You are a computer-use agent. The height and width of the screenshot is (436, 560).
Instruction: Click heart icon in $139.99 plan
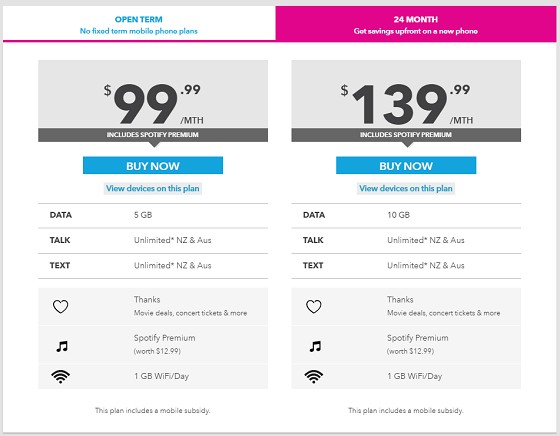click(x=314, y=306)
